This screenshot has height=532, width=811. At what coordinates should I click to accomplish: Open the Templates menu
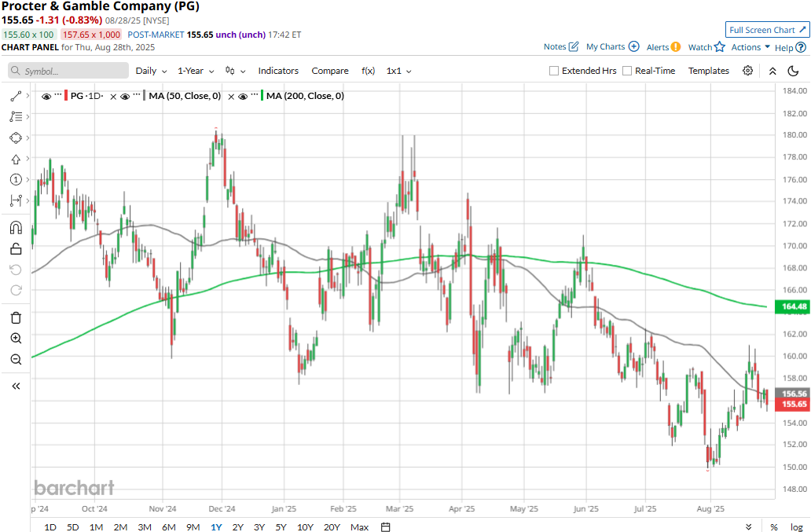tap(709, 71)
